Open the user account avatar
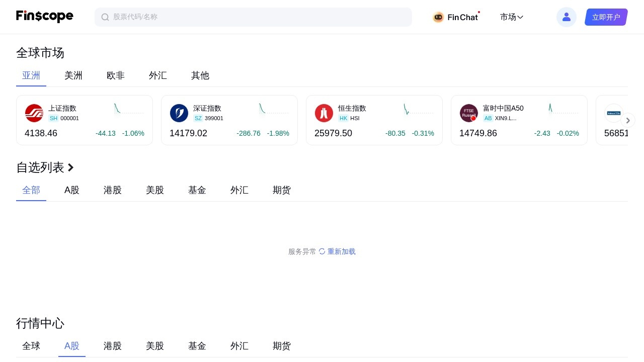Viewport: 644px width, 362px height. click(x=567, y=17)
